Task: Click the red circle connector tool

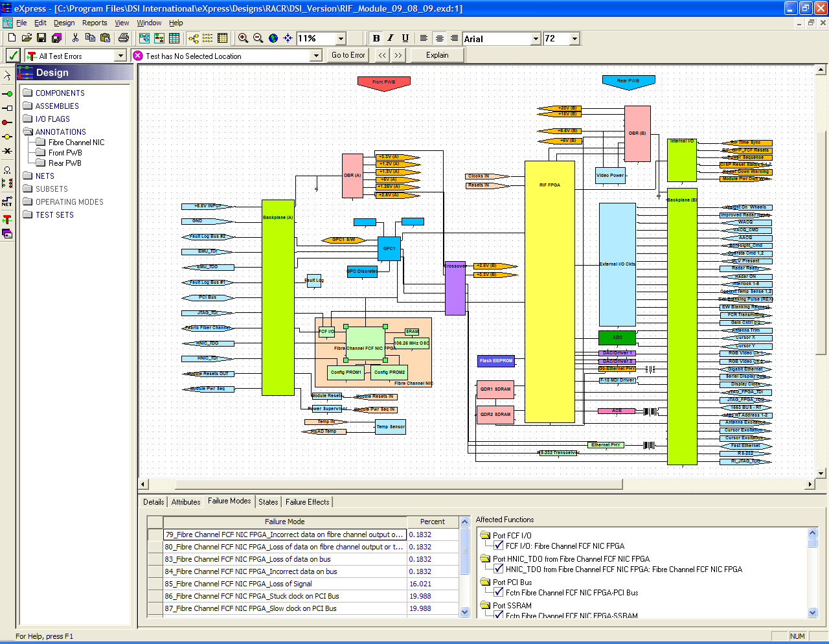Action: [x=7, y=122]
